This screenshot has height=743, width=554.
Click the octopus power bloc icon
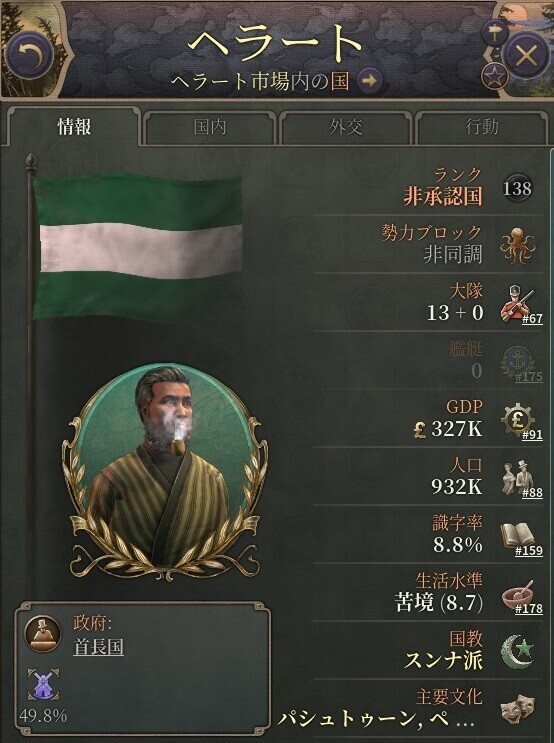[x=517, y=245]
